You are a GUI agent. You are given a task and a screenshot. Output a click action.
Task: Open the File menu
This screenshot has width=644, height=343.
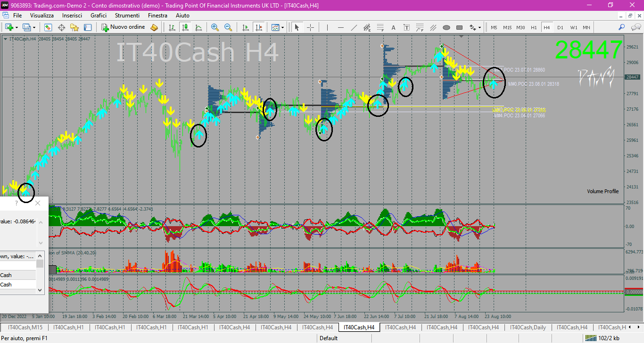[17, 16]
